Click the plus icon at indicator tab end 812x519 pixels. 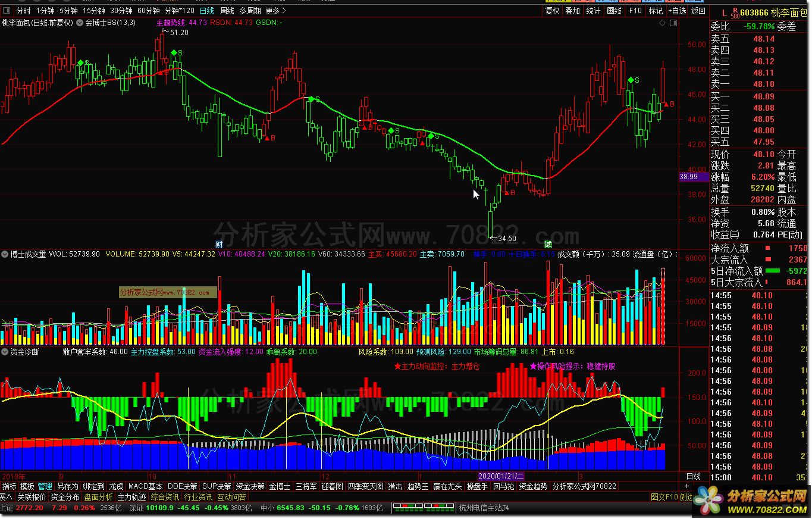pos(686,486)
